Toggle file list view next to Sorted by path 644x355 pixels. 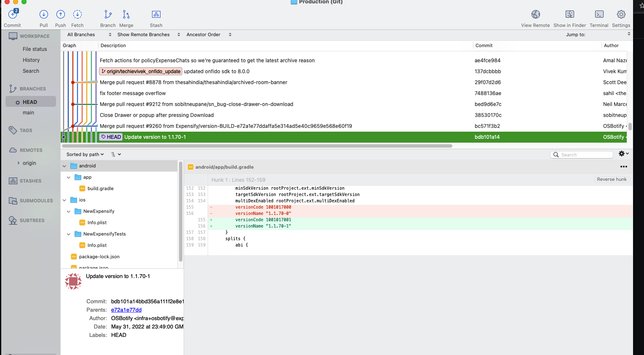pos(114,154)
